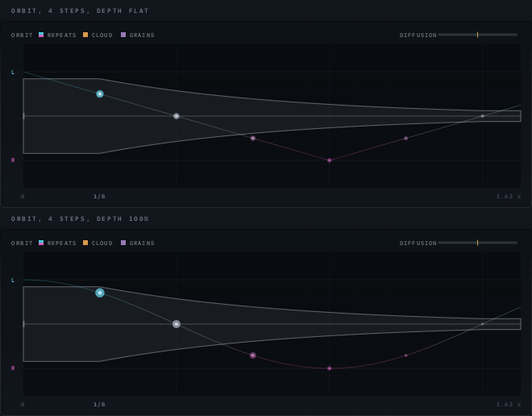Click the 'ORBIT, 4 STEPS, DEPTH 100%' heading
The image size is (532, 416).
[80, 218]
